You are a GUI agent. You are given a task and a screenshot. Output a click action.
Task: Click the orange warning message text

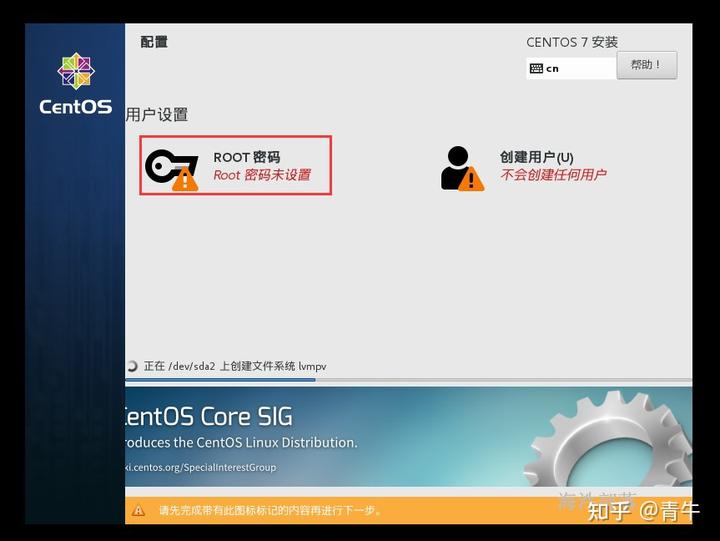pyautogui.click(x=270, y=510)
